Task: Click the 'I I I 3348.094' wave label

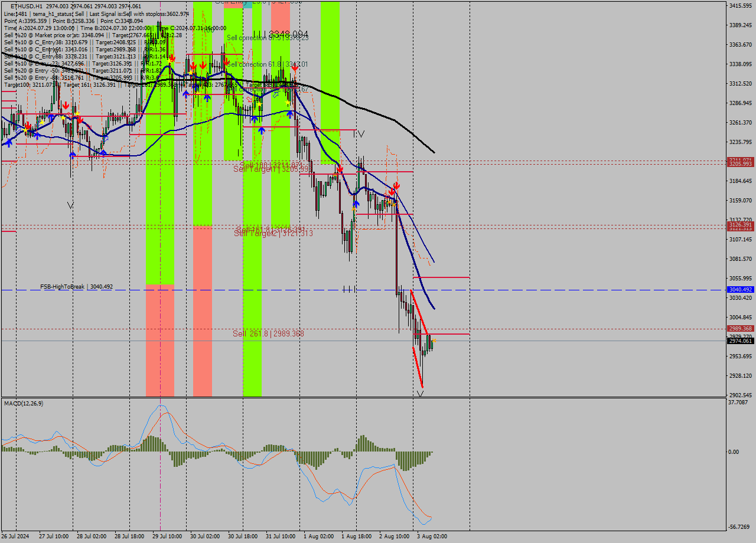Action: point(281,34)
